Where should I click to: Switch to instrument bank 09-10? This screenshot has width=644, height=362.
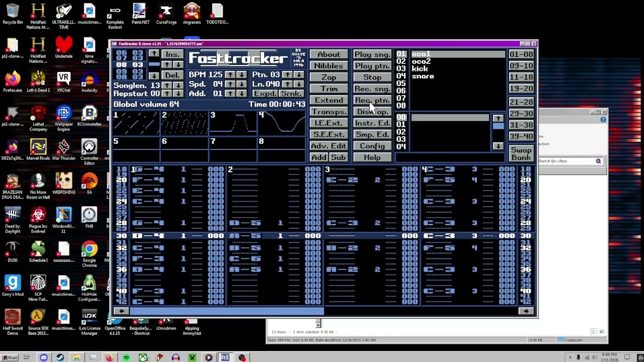[x=521, y=66]
